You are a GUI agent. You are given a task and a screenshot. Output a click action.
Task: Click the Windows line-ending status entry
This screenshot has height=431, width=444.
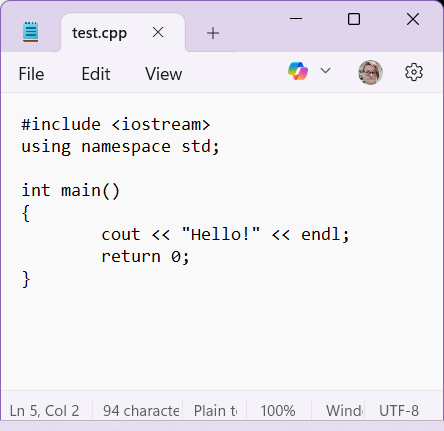point(344,411)
